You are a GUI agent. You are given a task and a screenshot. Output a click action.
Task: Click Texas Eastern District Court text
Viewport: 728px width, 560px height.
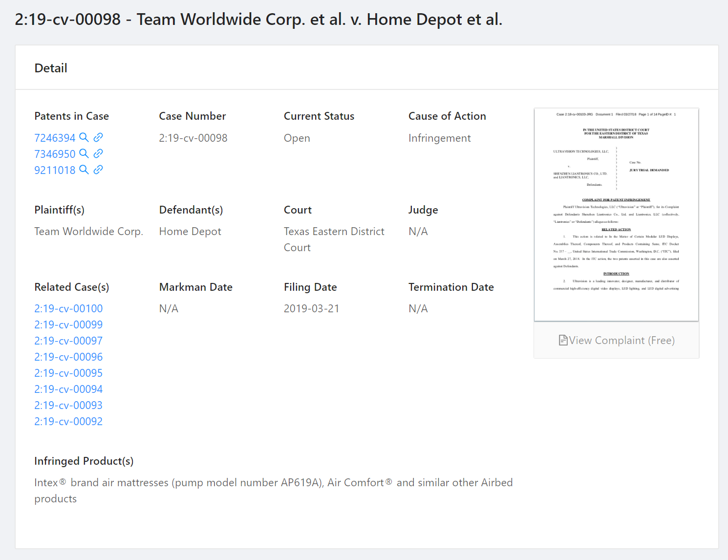(334, 239)
